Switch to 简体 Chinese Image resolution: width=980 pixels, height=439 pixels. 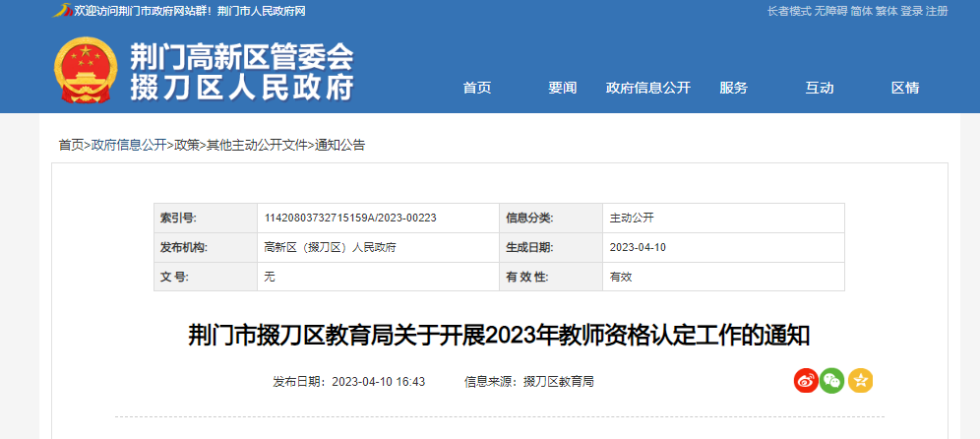[861, 11]
